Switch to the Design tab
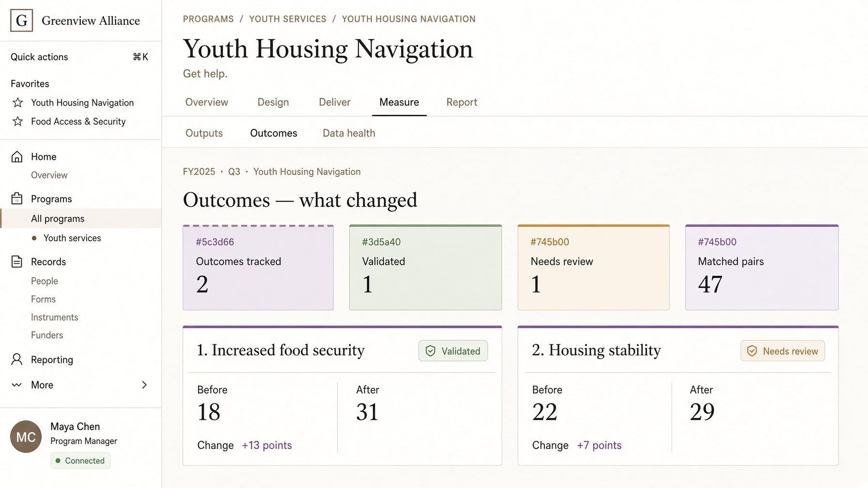The height and width of the screenshot is (488, 868). [273, 102]
